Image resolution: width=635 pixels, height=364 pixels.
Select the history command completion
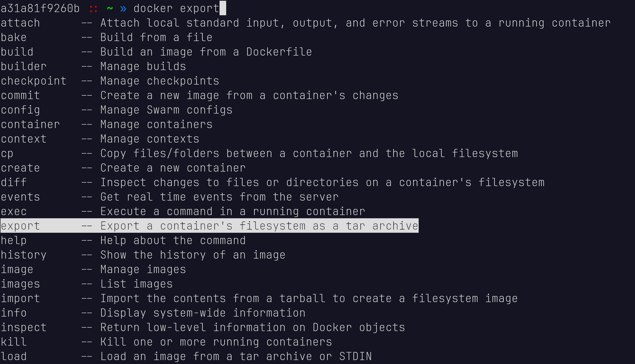click(x=24, y=255)
